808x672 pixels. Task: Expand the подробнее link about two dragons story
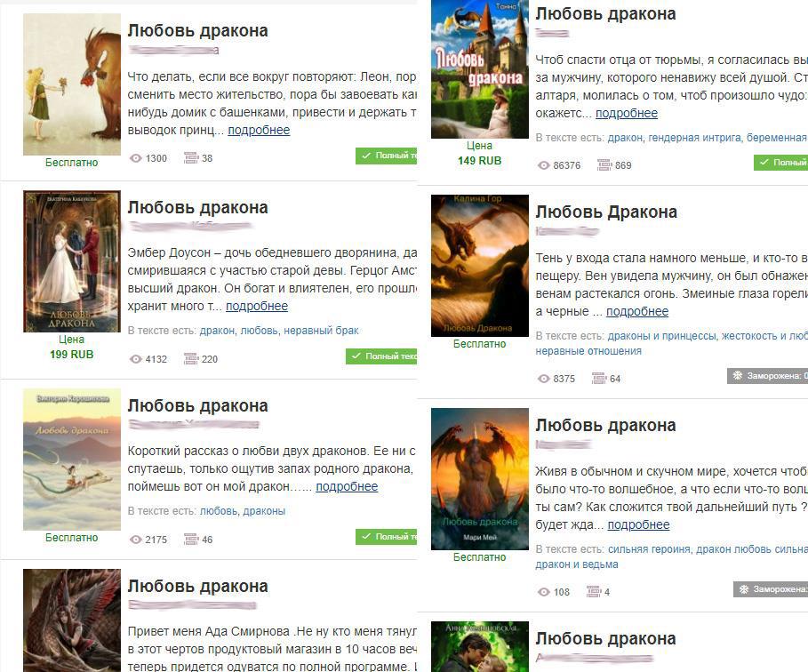347,486
